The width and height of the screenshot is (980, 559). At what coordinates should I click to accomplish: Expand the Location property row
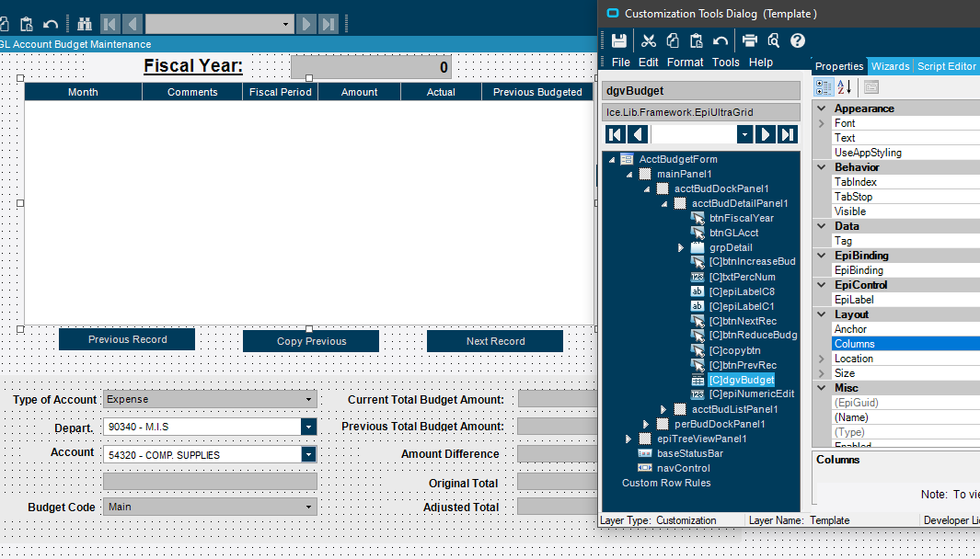(x=822, y=359)
